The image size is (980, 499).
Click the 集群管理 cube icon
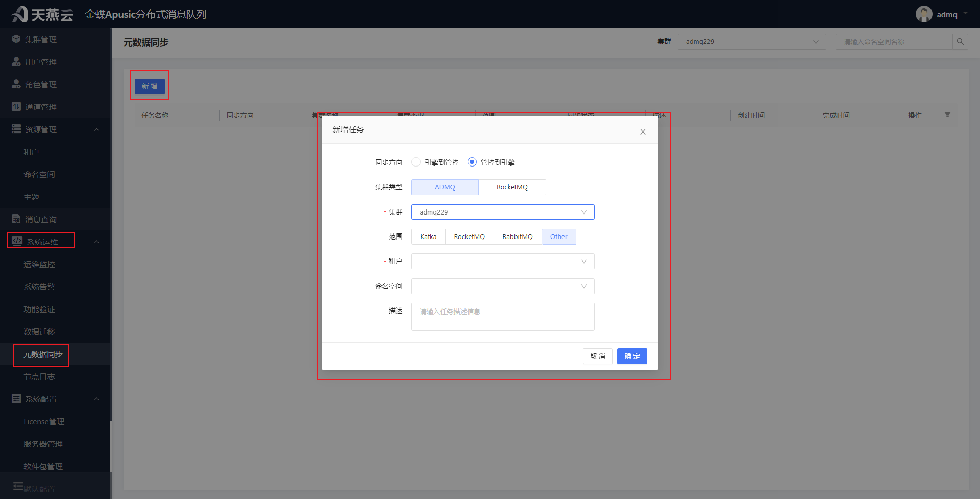click(16, 39)
